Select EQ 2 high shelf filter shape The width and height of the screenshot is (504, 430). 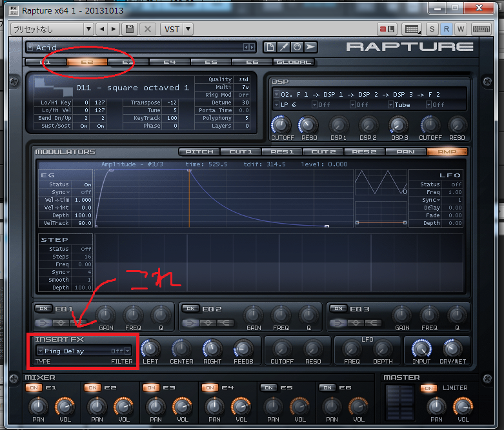point(226,323)
